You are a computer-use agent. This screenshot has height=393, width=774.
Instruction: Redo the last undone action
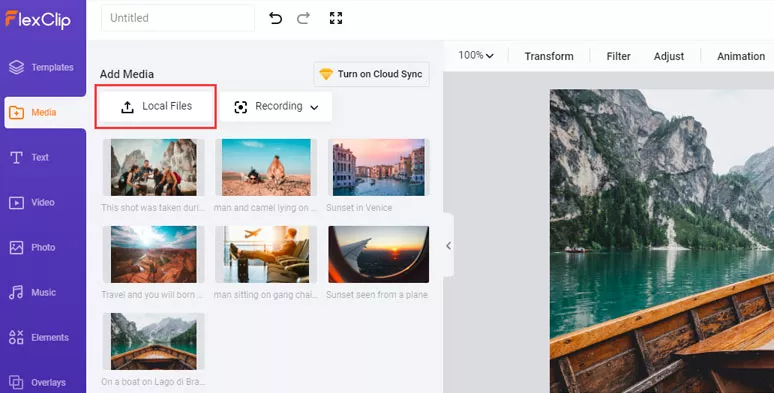(x=303, y=18)
